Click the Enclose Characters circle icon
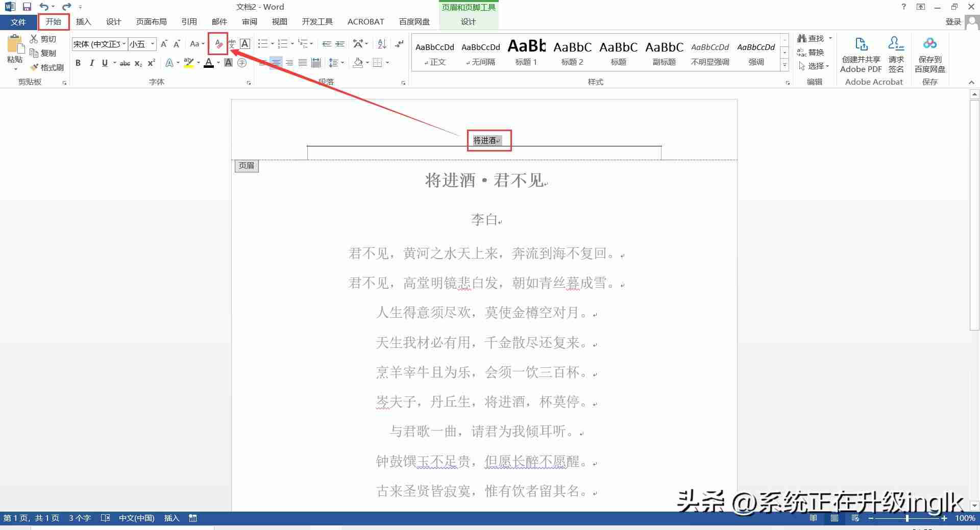The width and height of the screenshot is (980, 530). coord(242,63)
